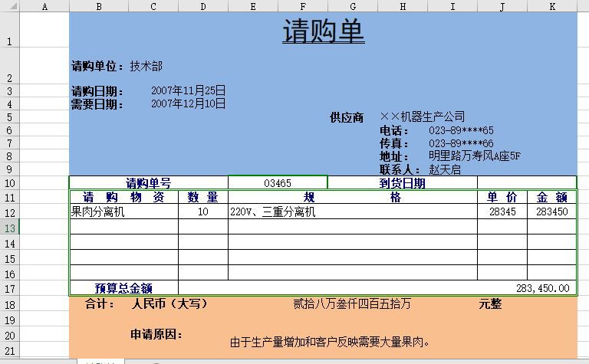Select column G header
Screen dimensions: 589x364
(352, 6)
